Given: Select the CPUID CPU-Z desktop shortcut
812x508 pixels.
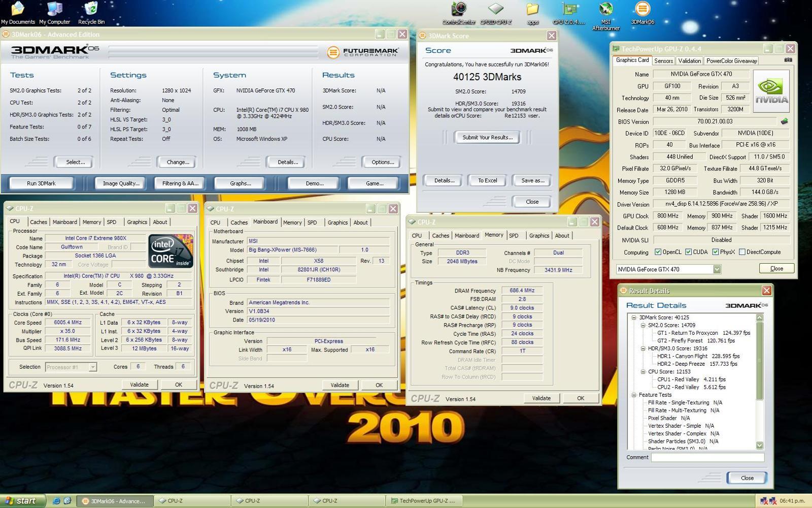Looking at the screenshot, I should coord(496,13).
